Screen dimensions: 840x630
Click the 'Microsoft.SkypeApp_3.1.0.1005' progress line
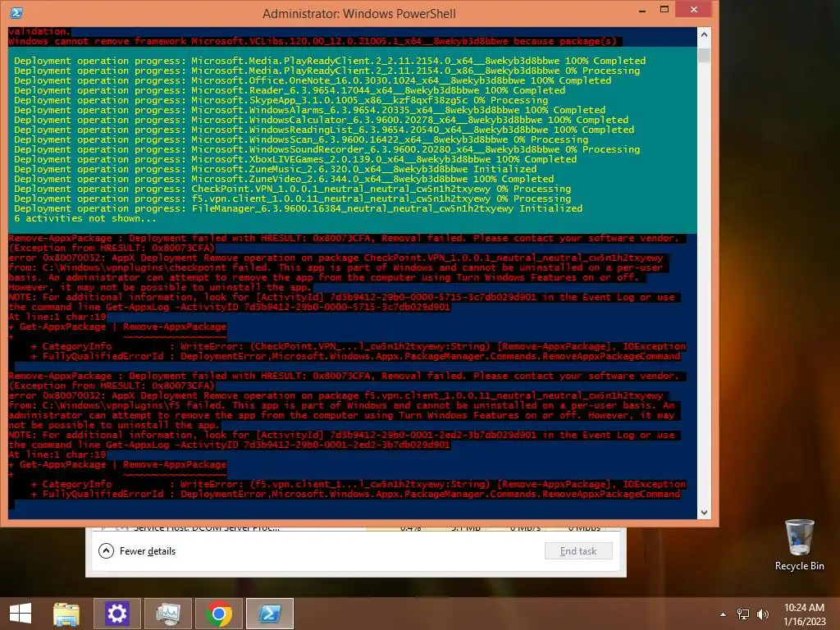[x=281, y=100]
